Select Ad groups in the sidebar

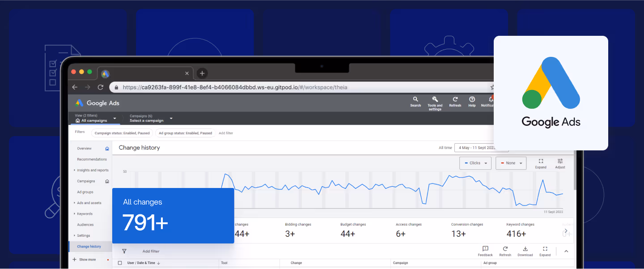click(85, 192)
